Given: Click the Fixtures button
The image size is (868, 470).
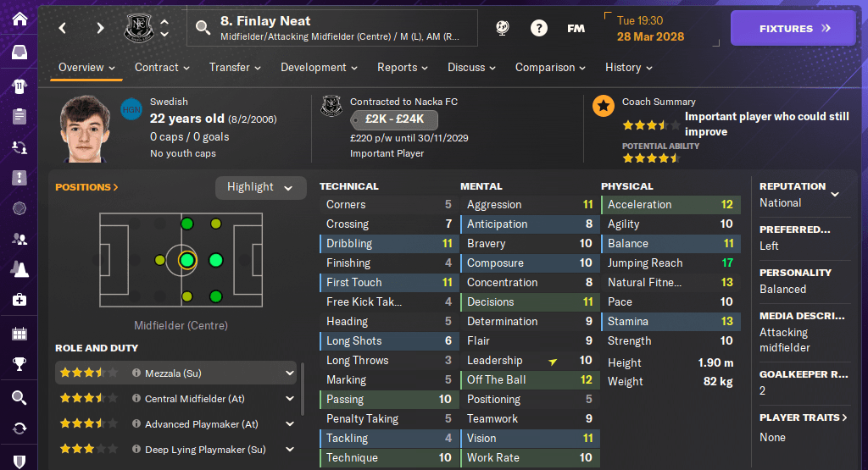Looking at the screenshot, I should [793, 28].
